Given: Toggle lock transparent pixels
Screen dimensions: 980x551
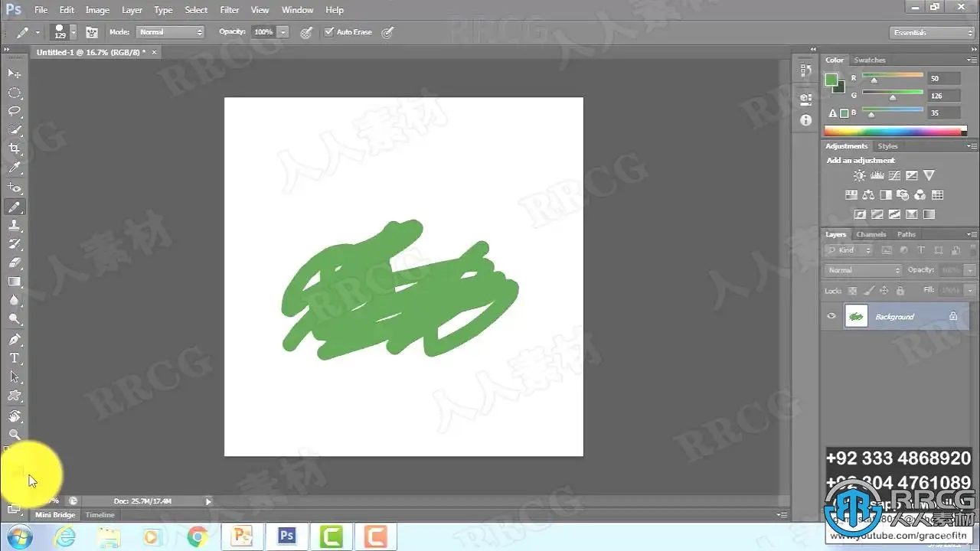Looking at the screenshot, I should click(x=852, y=291).
